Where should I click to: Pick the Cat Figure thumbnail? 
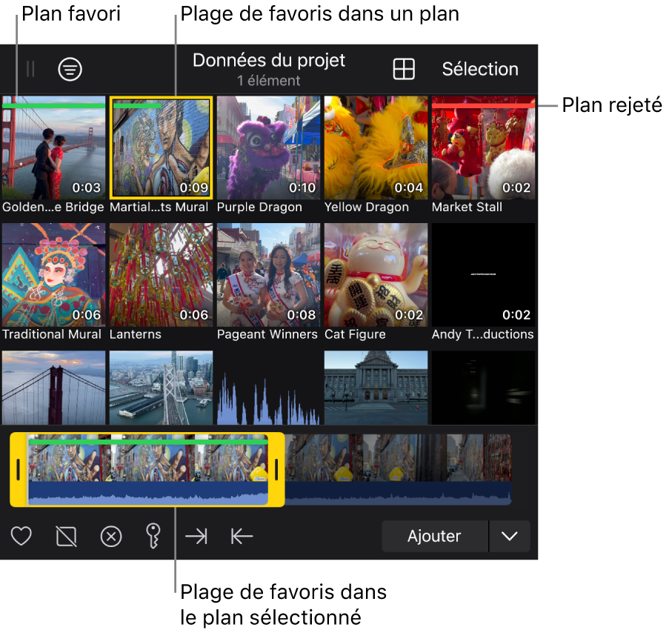376,275
